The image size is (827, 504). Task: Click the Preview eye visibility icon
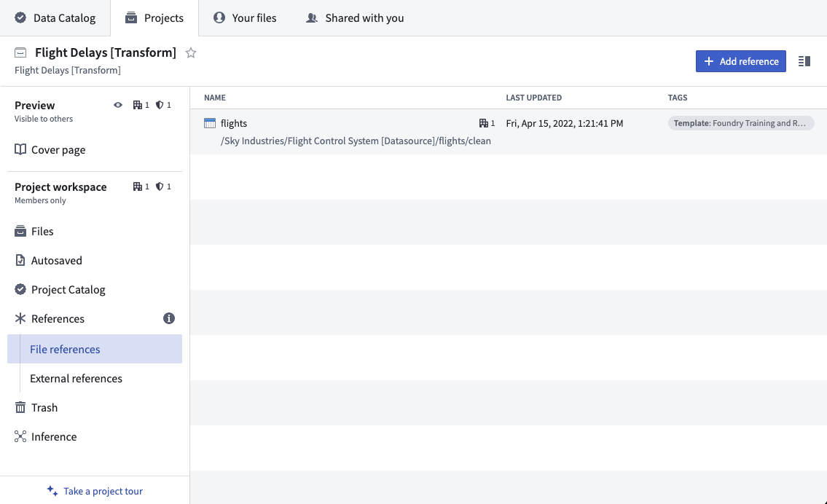[118, 105]
